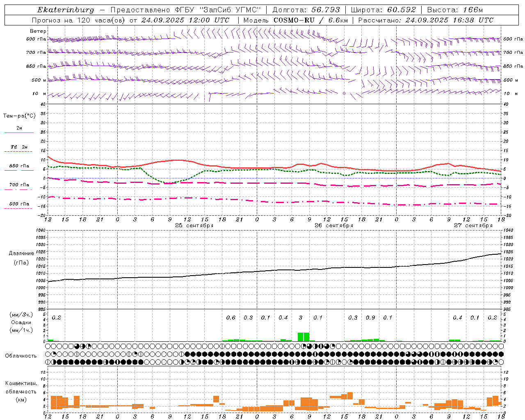Select 'Предоставлено ФГБУ ЗапСиб УГМС' provider text
525x420 pixels.
click(x=186, y=10)
